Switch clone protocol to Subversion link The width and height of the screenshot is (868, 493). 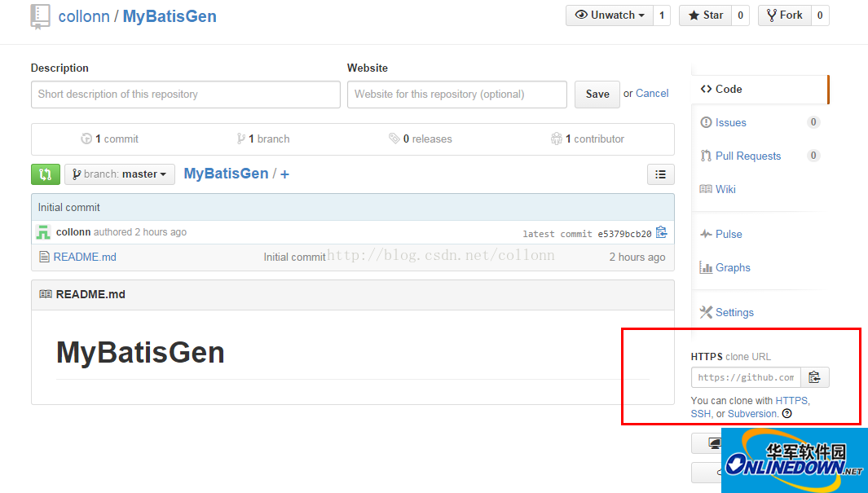pos(751,414)
